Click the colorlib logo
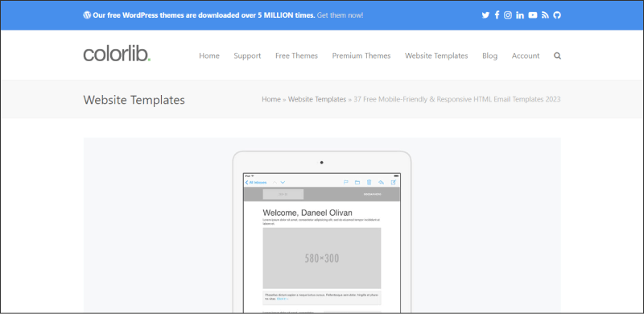The image size is (644, 314). (x=117, y=54)
